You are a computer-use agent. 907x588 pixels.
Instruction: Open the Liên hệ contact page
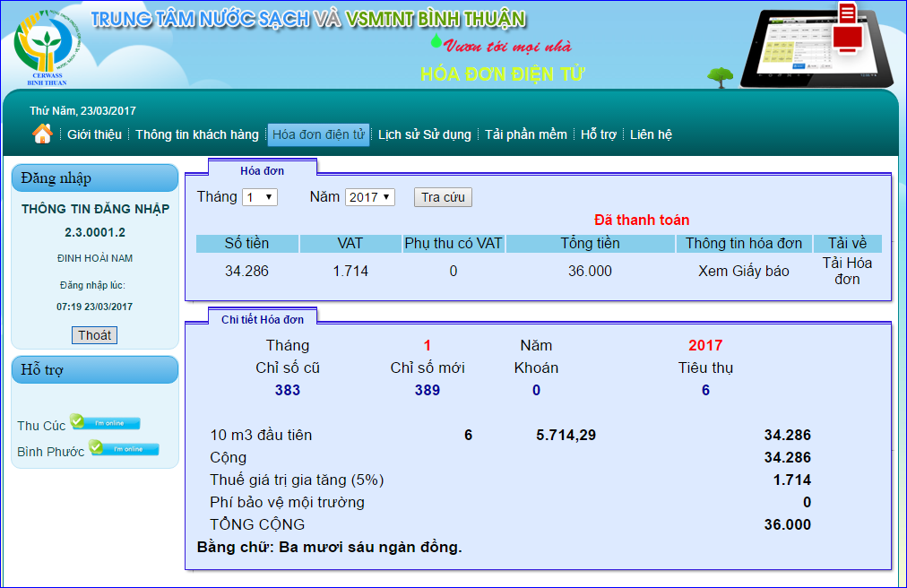(651, 135)
